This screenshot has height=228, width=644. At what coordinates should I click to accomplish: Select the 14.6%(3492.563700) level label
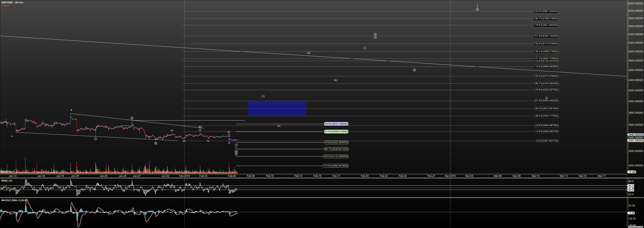pyautogui.click(x=547, y=131)
